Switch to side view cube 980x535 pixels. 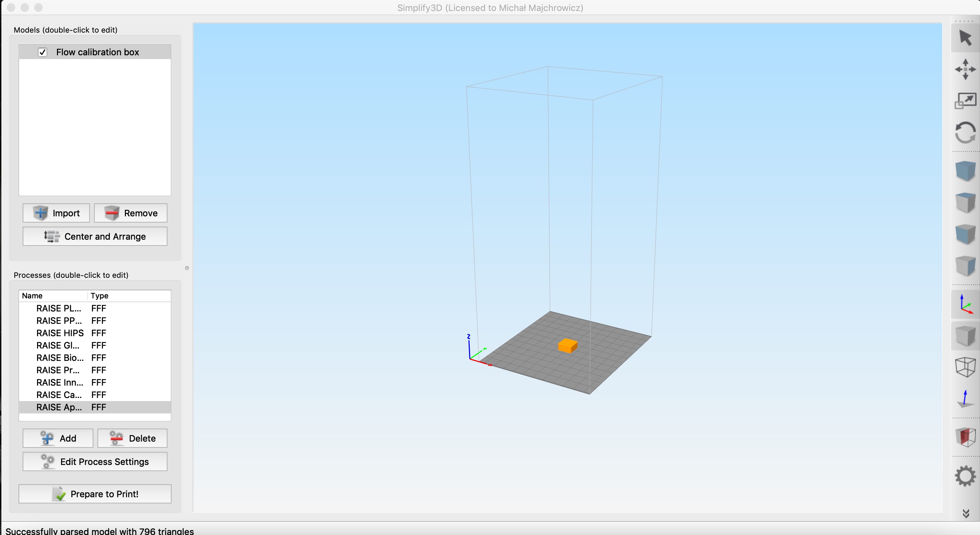coord(966,265)
